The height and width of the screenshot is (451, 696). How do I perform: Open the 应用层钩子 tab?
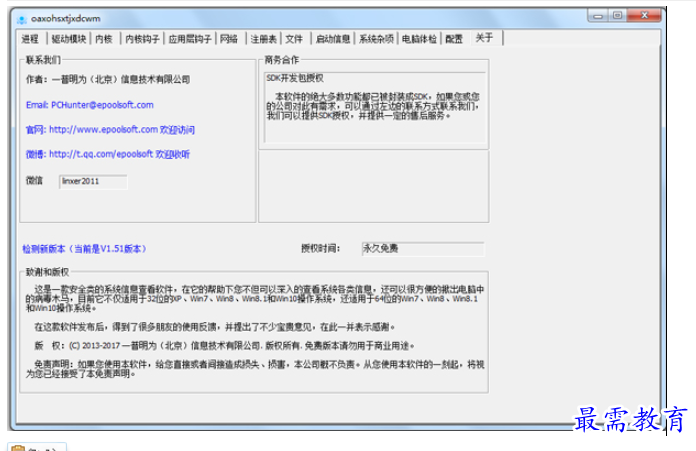pyautogui.click(x=190, y=39)
